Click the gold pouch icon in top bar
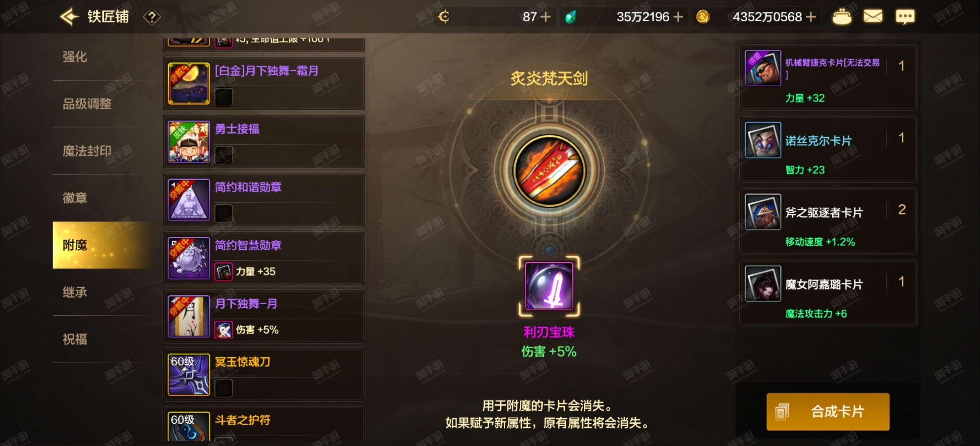The image size is (980, 446). pyautogui.click(x=842, y=17)
